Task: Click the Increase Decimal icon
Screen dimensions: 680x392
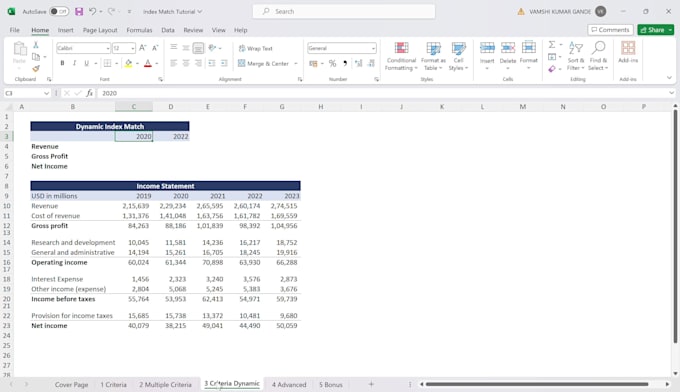Action: tap(359, 63)
